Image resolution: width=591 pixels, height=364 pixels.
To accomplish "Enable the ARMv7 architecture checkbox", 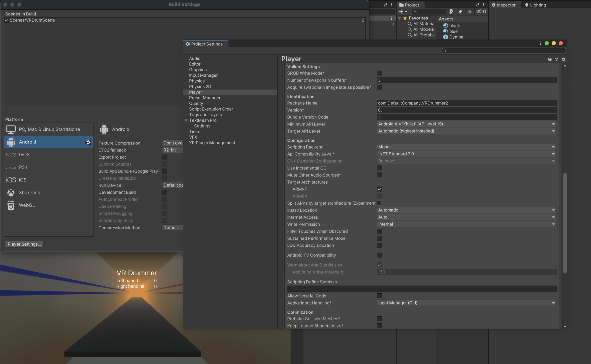I will click(379, 189).
